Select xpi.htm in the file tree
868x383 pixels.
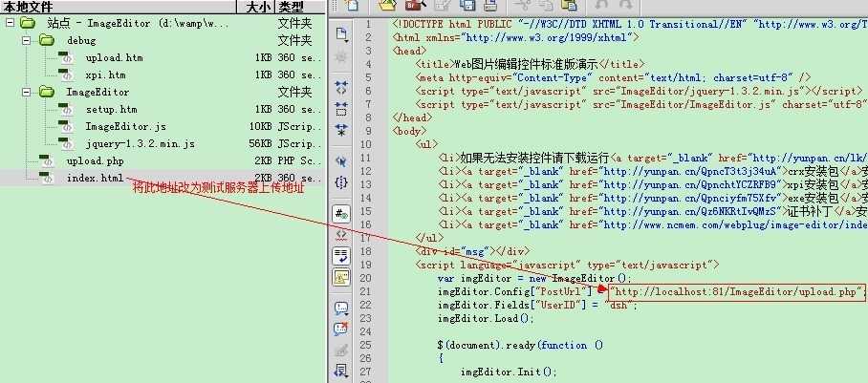click(x=105, y=75)
